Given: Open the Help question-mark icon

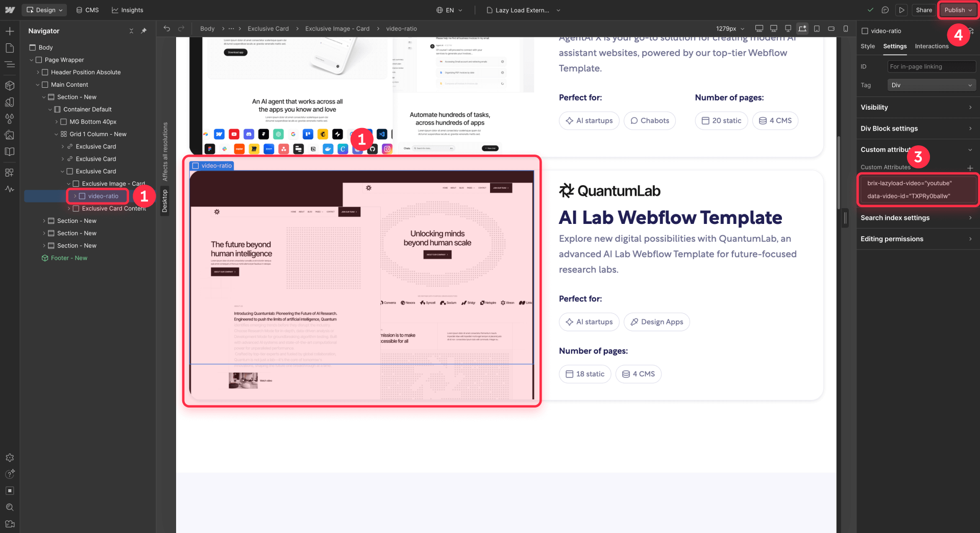Looking at the screenshot, I should point(10,474).
